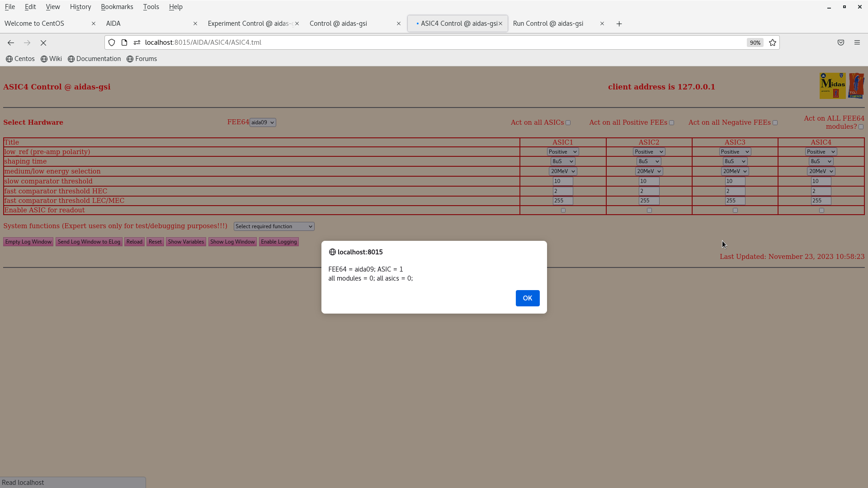
Task: Check Act on all Negative FEEs
Action: pyautogui.click(x=775, y=122)
